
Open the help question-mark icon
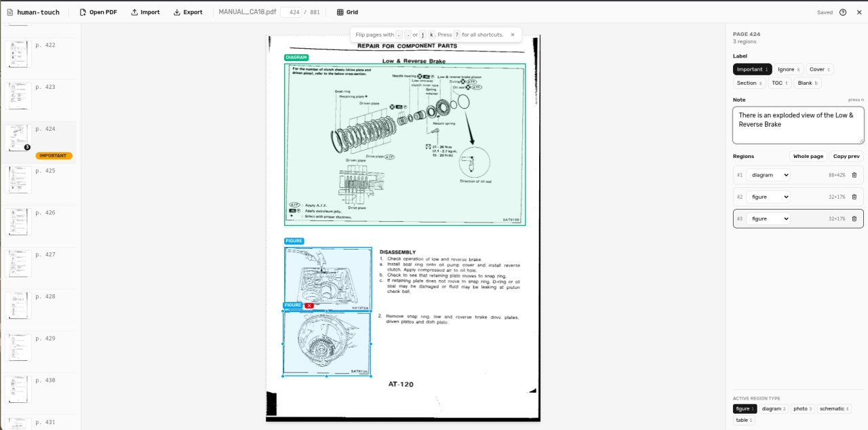click(x=843, y=12)
